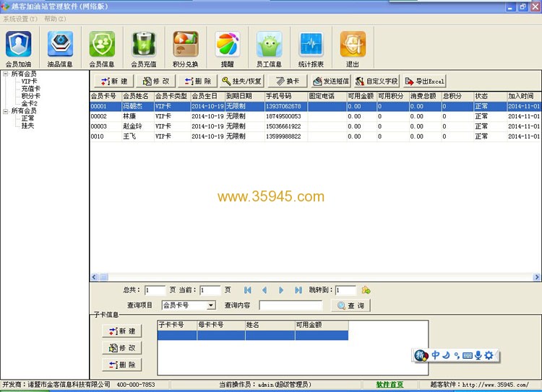
Task: Go to the last page
Action: point(298,290)
